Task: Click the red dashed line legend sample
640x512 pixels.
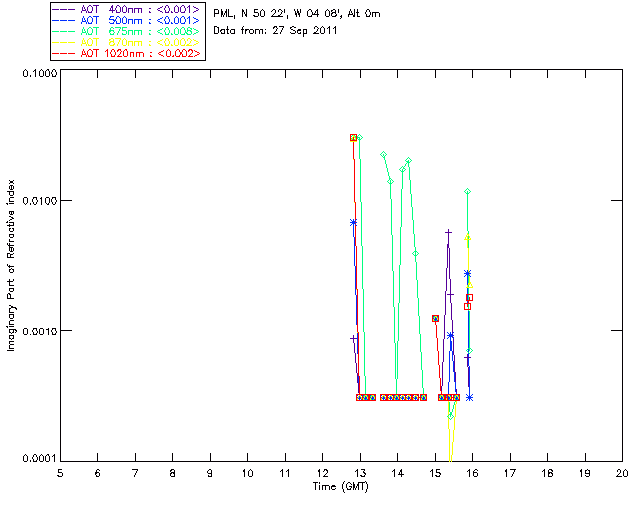Action: [64, 53]
